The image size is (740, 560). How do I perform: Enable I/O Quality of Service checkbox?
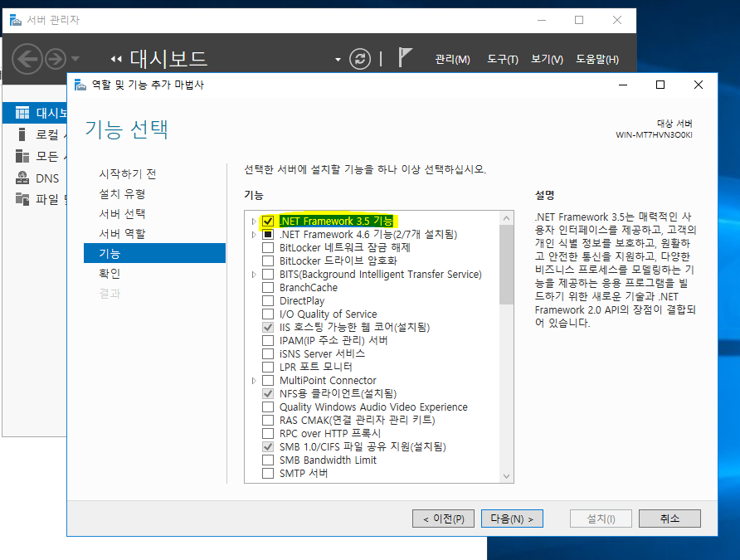point(268,314)
